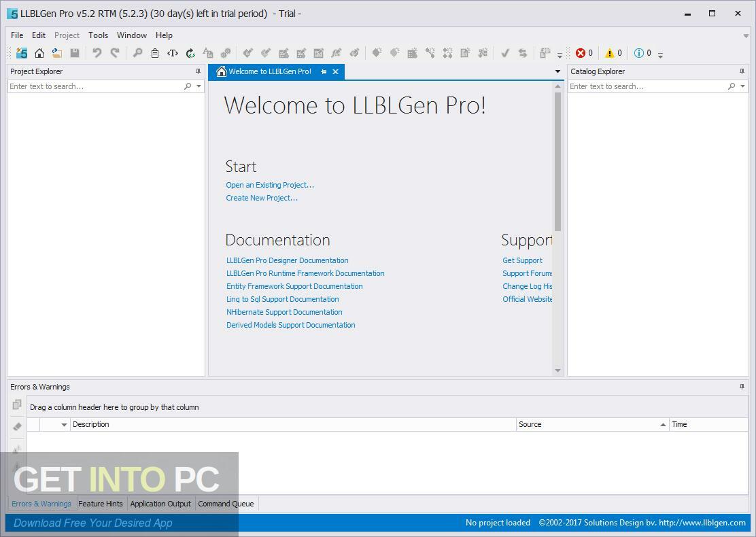Click the eraser clear icon in Errors panel

18,427
